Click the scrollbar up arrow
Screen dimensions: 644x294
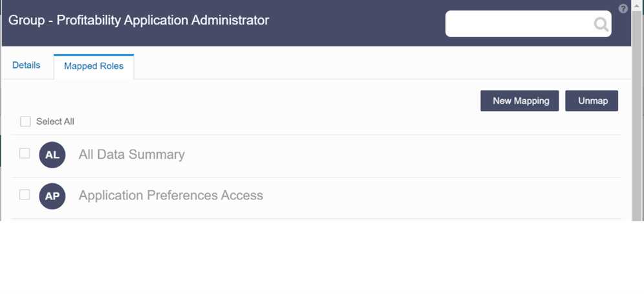click(x=638, y=6)
